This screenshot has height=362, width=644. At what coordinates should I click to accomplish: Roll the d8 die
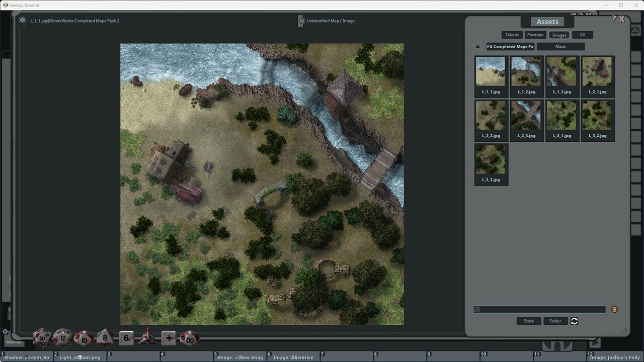coord(104,338)
